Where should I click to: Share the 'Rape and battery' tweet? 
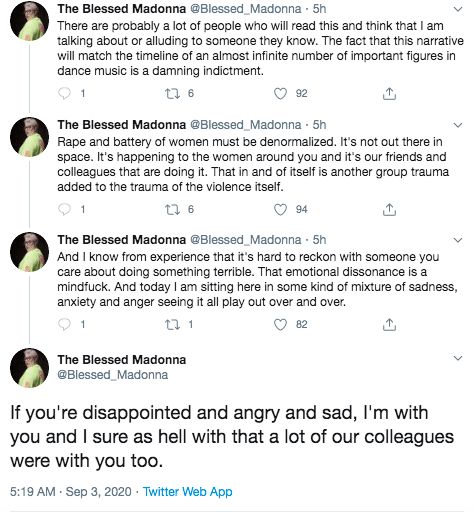[389, 210]
